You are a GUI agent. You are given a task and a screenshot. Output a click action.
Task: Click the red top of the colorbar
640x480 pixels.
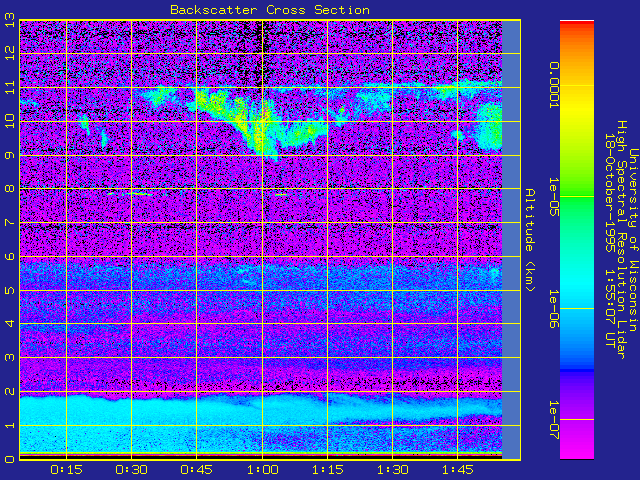click(577, 25)
